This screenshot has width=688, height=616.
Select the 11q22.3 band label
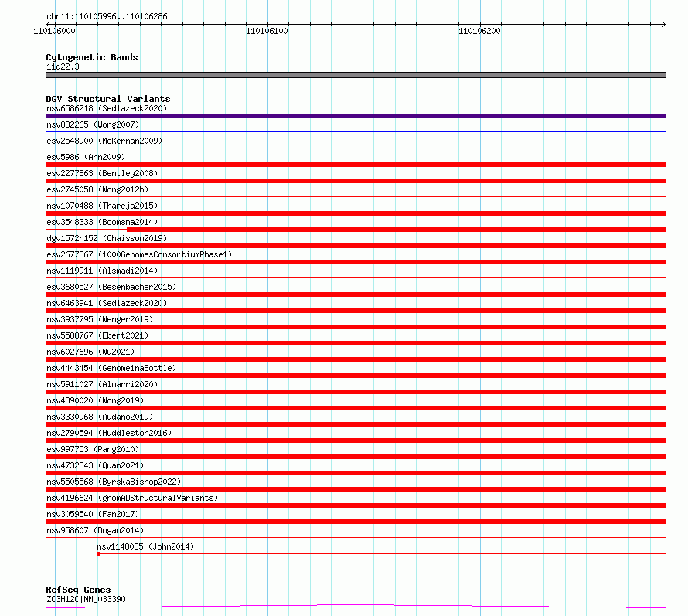[x=63, y=66]
